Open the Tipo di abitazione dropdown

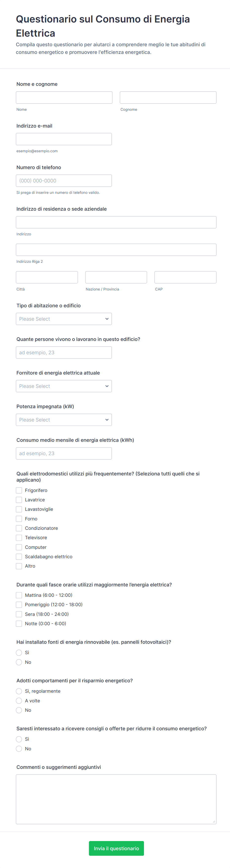(x=64, y=319)
